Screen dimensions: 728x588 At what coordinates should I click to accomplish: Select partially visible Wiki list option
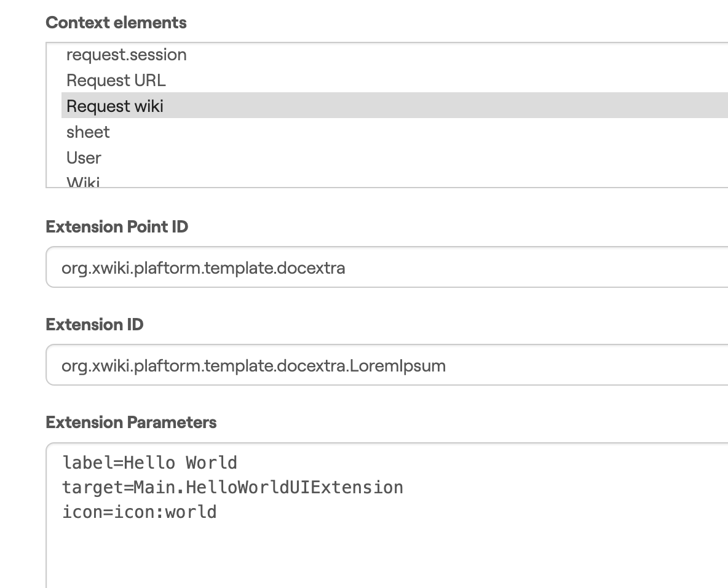coord(83,182)
